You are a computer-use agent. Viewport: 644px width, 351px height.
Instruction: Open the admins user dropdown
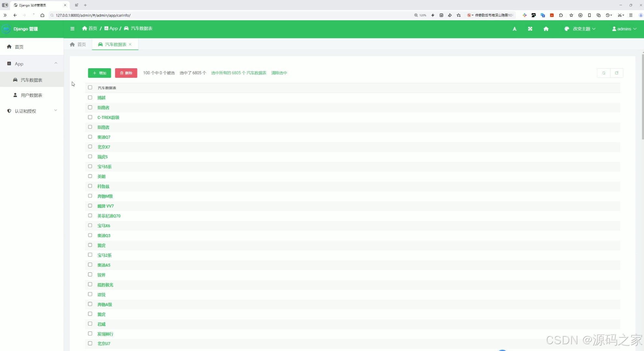click(x=624, y=29)
